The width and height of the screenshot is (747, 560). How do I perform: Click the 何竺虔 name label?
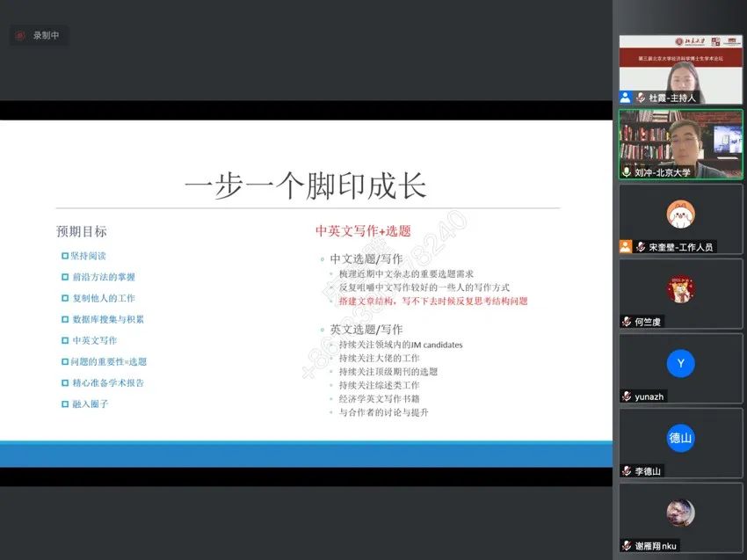coord(648,322)
